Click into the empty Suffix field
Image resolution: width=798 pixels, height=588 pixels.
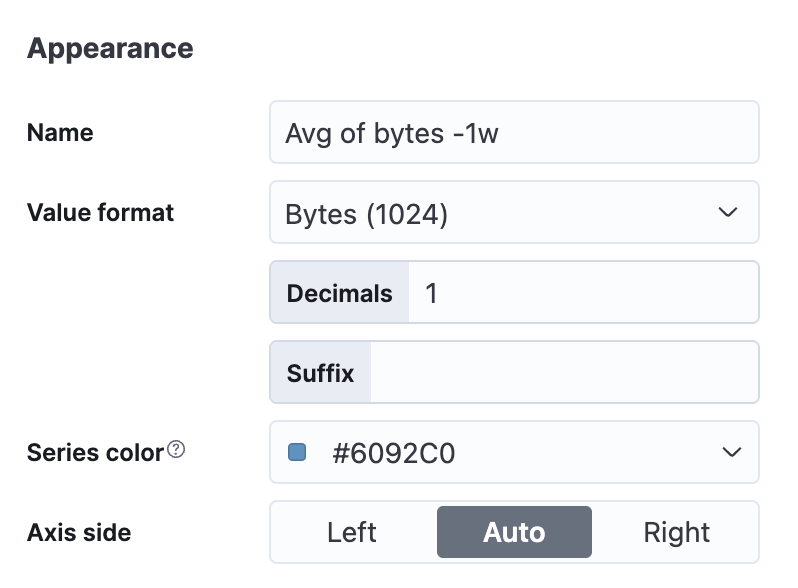tap(564, 372)
